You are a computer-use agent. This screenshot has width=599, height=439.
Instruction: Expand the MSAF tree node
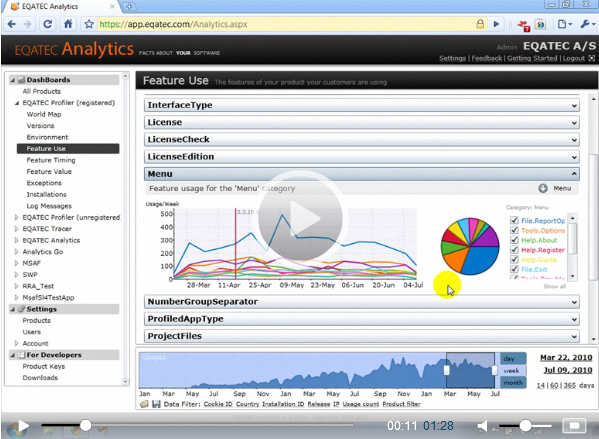click(16, 263)
